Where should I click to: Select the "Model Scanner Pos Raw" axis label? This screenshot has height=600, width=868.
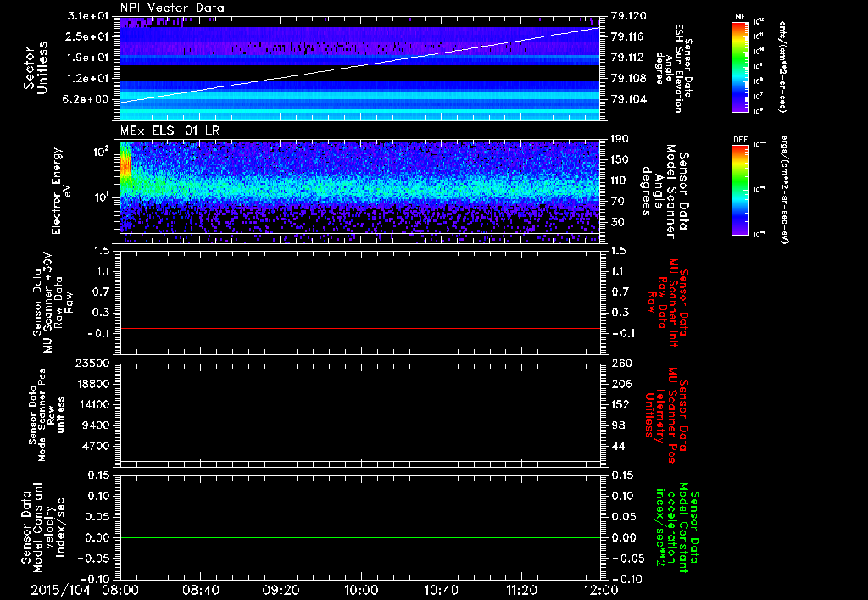[x=47, y=415]
